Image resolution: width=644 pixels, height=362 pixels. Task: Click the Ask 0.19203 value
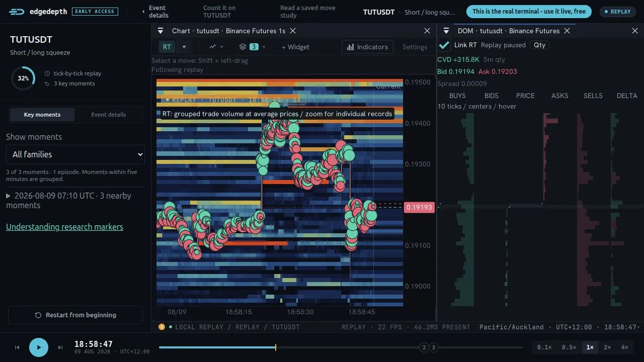[x=498, y=71]
